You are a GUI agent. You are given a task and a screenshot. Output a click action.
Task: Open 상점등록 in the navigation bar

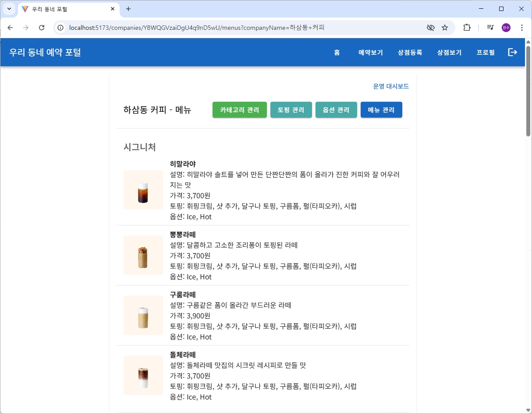tap(410, 52)
